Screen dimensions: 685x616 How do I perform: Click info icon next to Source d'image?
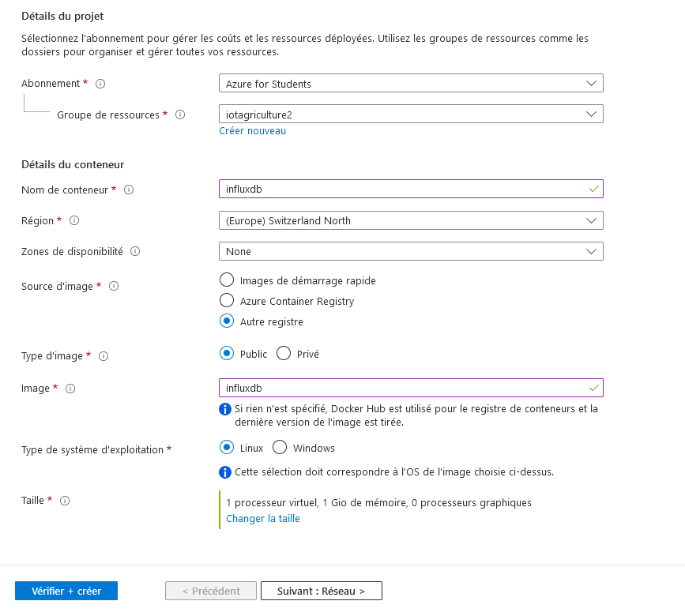pos(114,286)
